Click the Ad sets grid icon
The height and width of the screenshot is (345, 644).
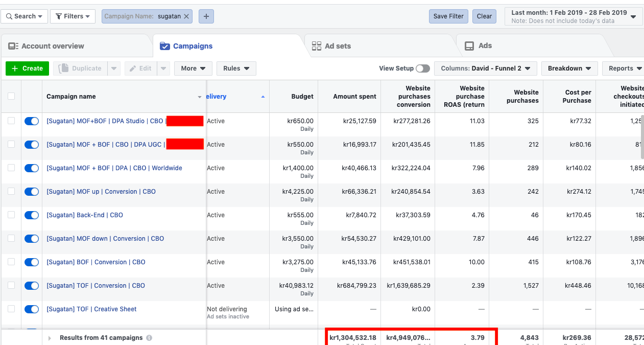(x=316, y=45)
